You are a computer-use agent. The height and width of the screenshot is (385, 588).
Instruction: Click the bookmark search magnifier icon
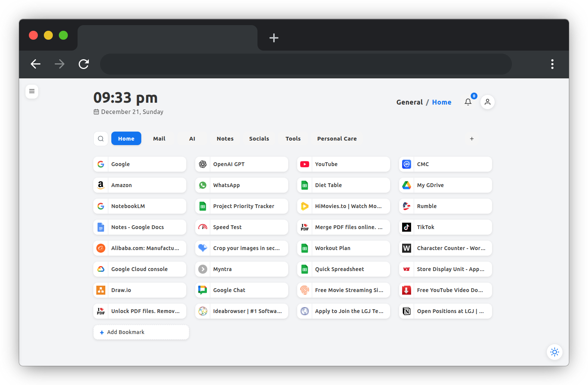coord(101,139)
